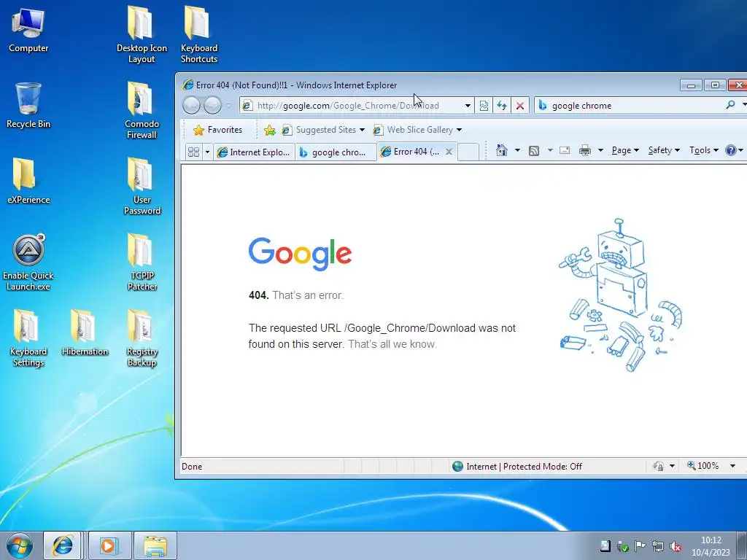Image resolution: width=747 pixels, height=560 pixels.
Task: Expand the address bar history dropdown
Action: tap(468, 106)
